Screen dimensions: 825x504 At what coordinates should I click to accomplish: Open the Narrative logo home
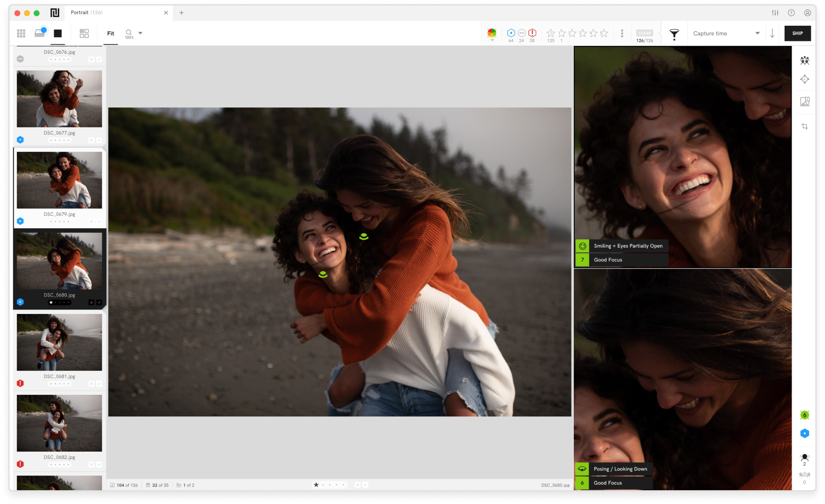click(55, 12)
